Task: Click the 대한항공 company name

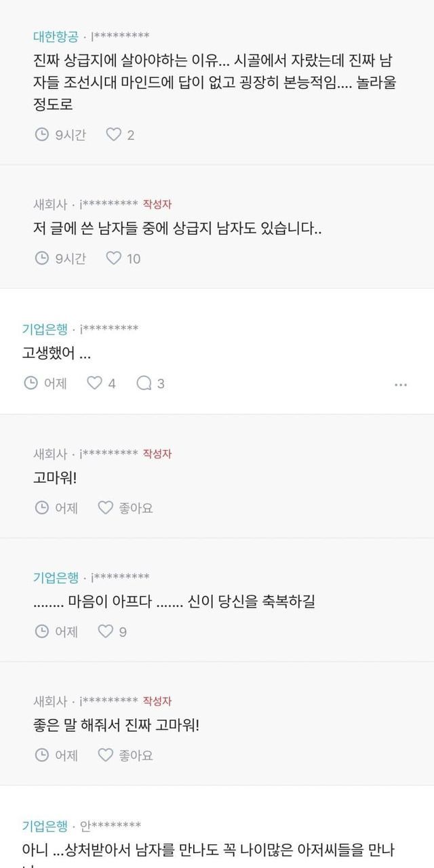Action: [x=56, y=35]
